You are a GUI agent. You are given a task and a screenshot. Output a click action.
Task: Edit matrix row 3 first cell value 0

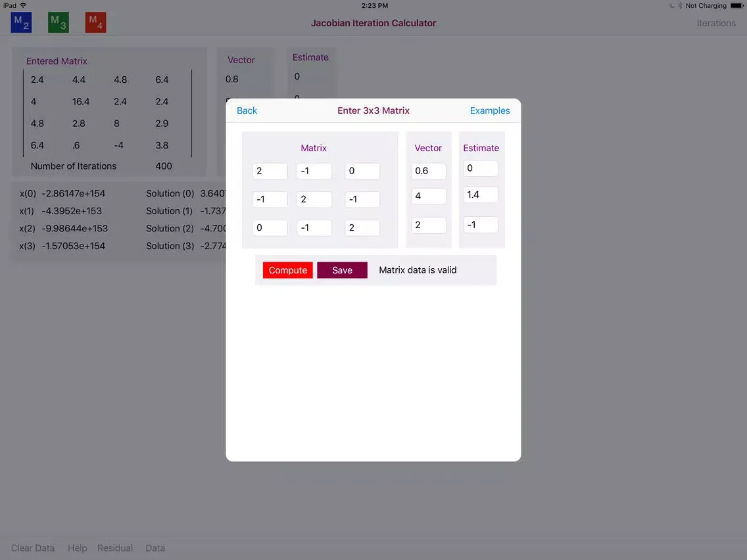270,227
